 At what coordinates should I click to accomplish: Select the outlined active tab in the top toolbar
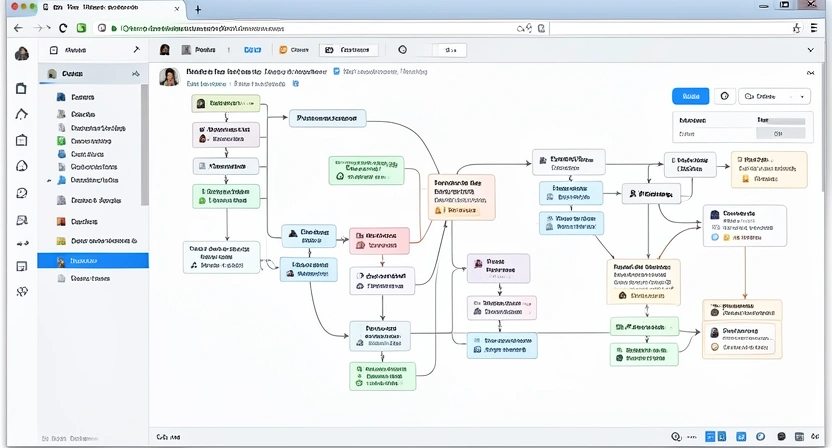point(348,49)
